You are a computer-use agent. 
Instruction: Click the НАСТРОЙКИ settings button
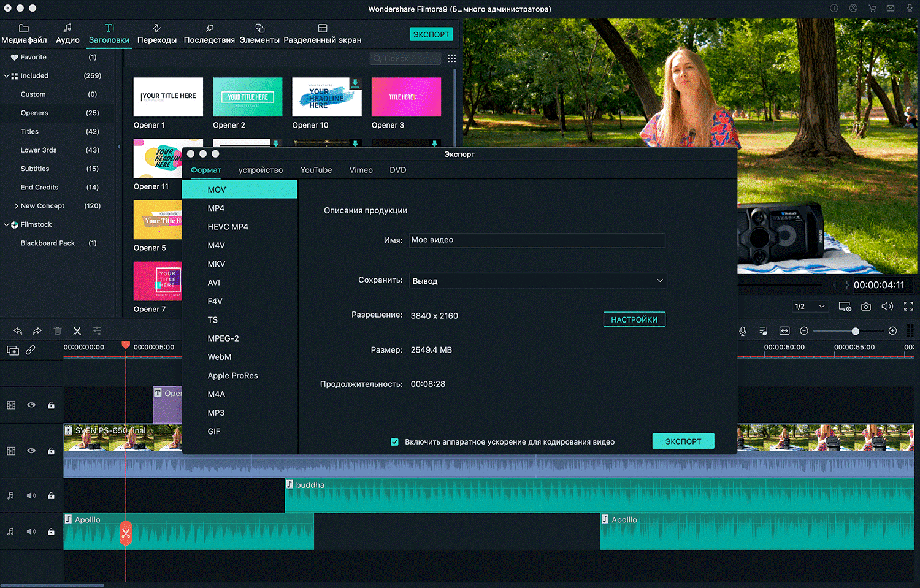click(x=634, y=319)
